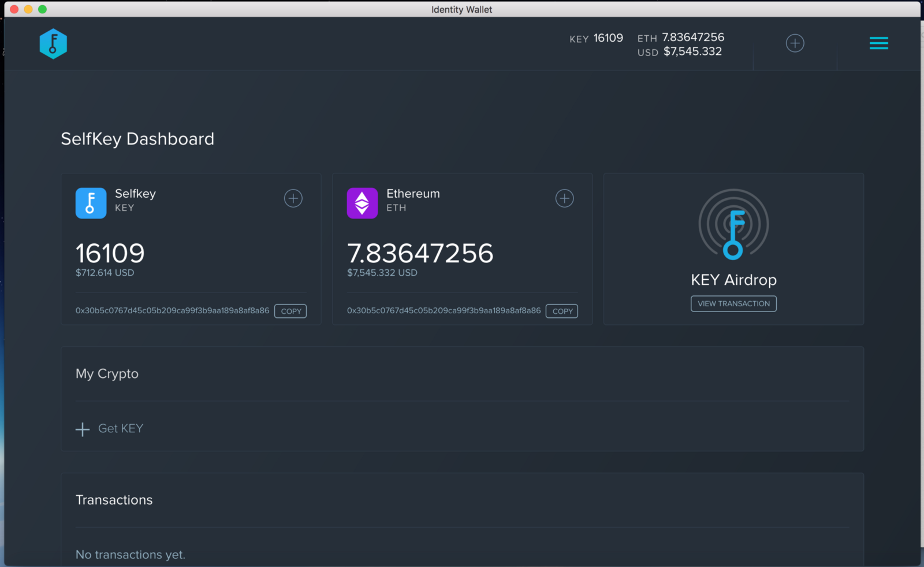The image size is (924, 567).
Task: Close the Identity Wallet window
Action: click(14, 9)
